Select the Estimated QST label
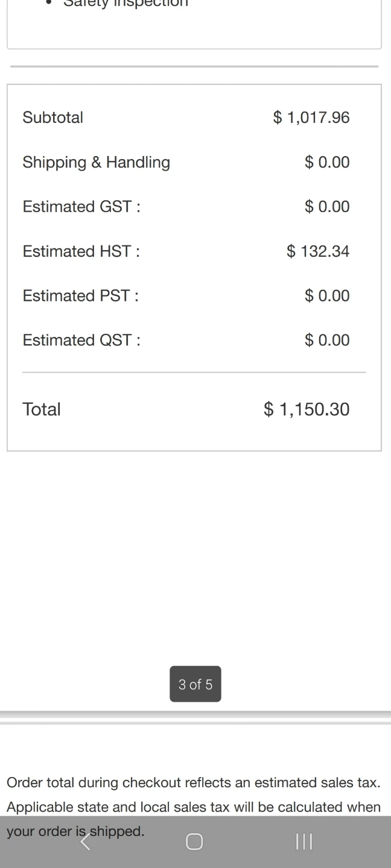This screenshot has width=391, height=868. [x=81, y=341]
